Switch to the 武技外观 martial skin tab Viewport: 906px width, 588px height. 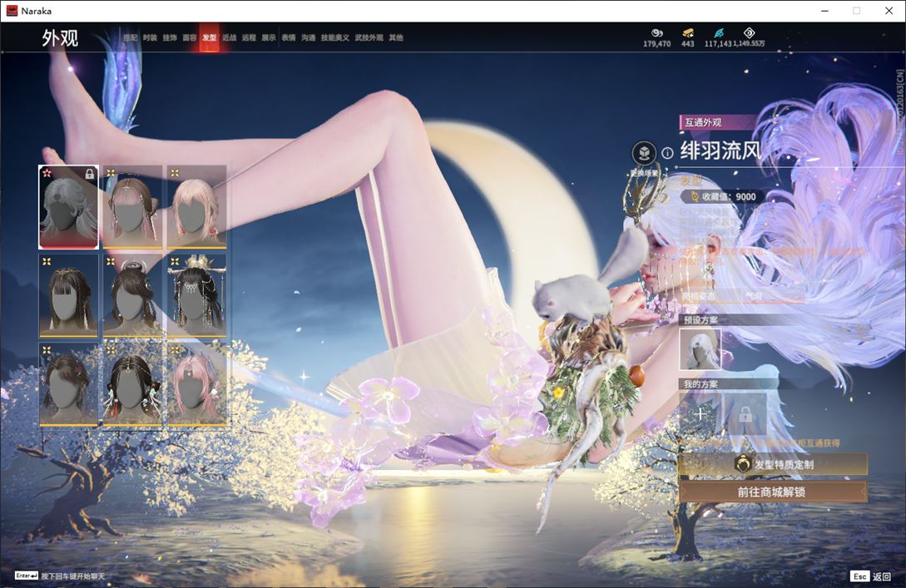click(x=369, y=37)
